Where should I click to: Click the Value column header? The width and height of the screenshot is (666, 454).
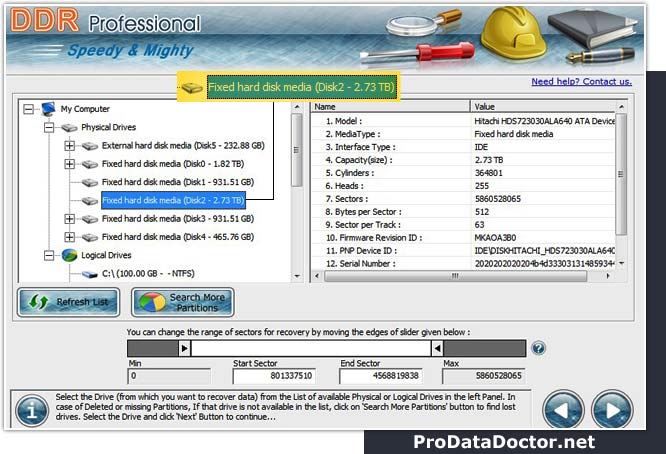click(x=543, y=107)
